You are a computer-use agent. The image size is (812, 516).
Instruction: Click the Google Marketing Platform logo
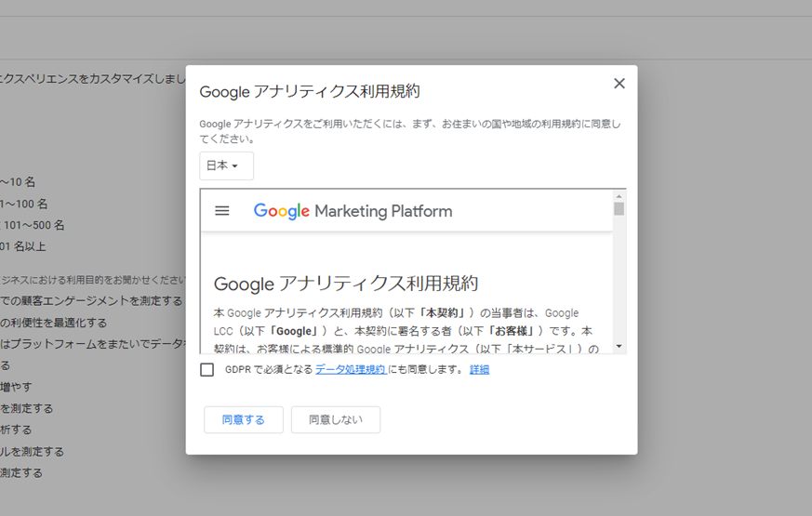point(353,211)
